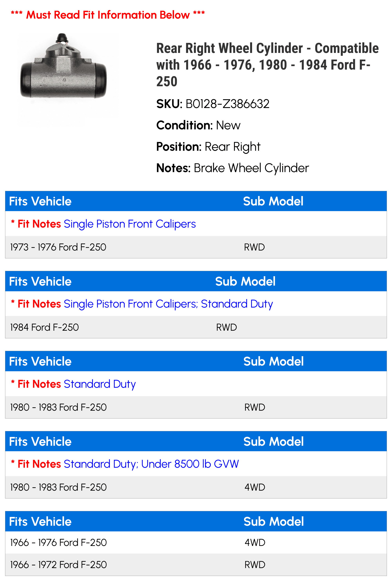The image size is (392, 581).
Task: Click Fits Vehicle header above 1966 - 1976 row
Action: (40, 522)
